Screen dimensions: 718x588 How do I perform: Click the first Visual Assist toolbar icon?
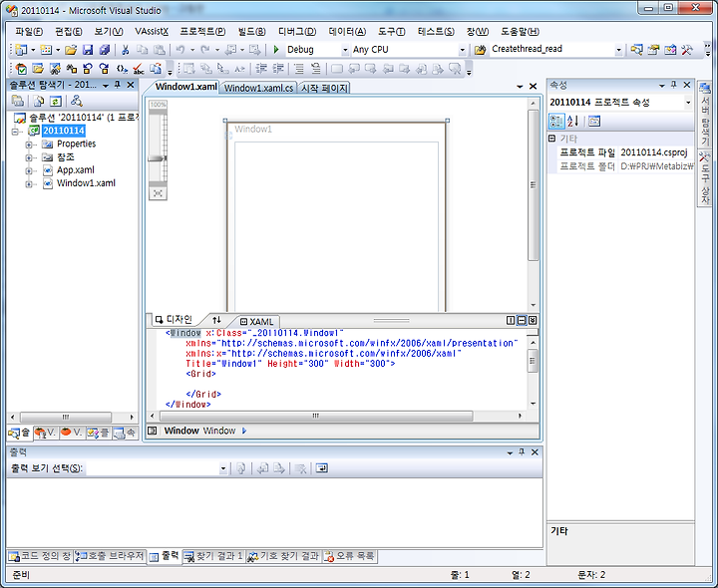tap(21, 69)
